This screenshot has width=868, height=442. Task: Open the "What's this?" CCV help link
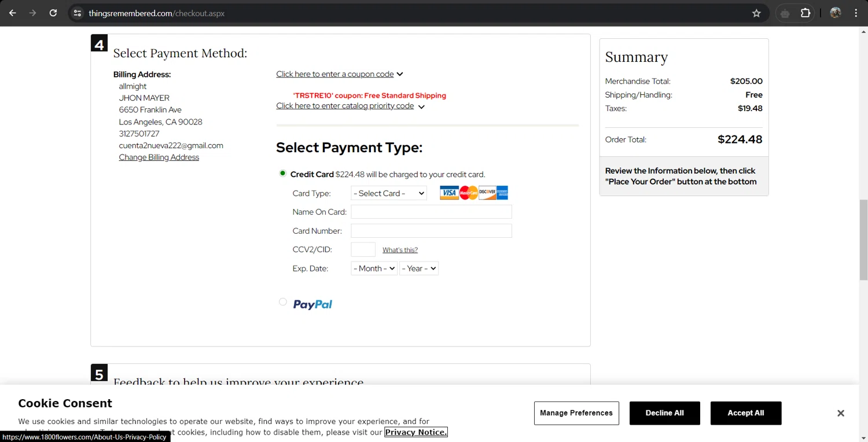pos(400,250)
